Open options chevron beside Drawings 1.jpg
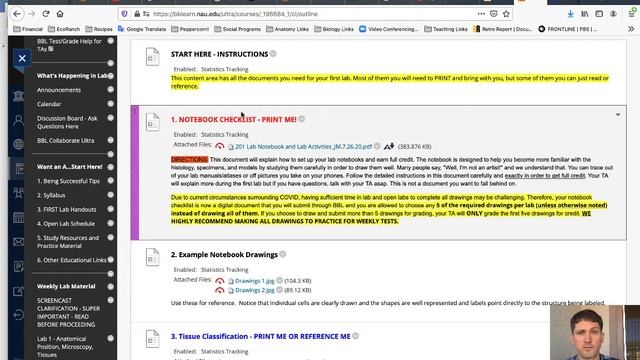The image size is (640, 360). point(279,280)
